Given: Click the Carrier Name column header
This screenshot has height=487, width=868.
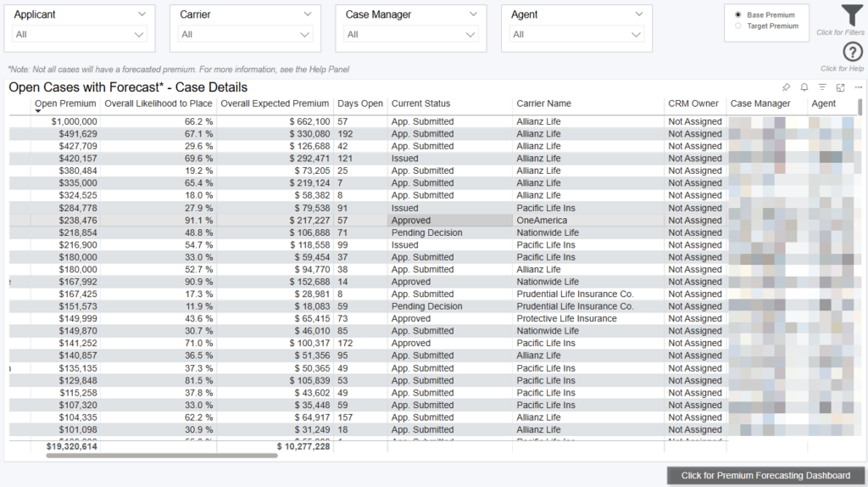Looking at the screenshot, I should [x=543, y=104].
